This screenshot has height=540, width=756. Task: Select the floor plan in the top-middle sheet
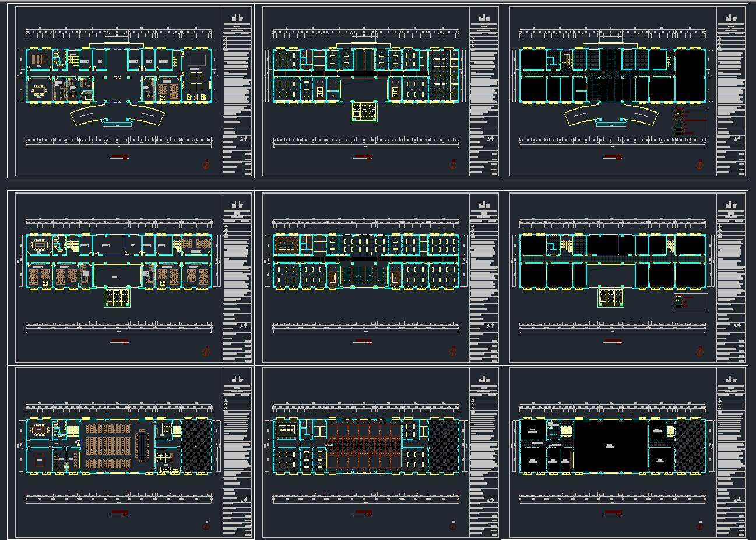pyautogui.click(x=366, y=75)
